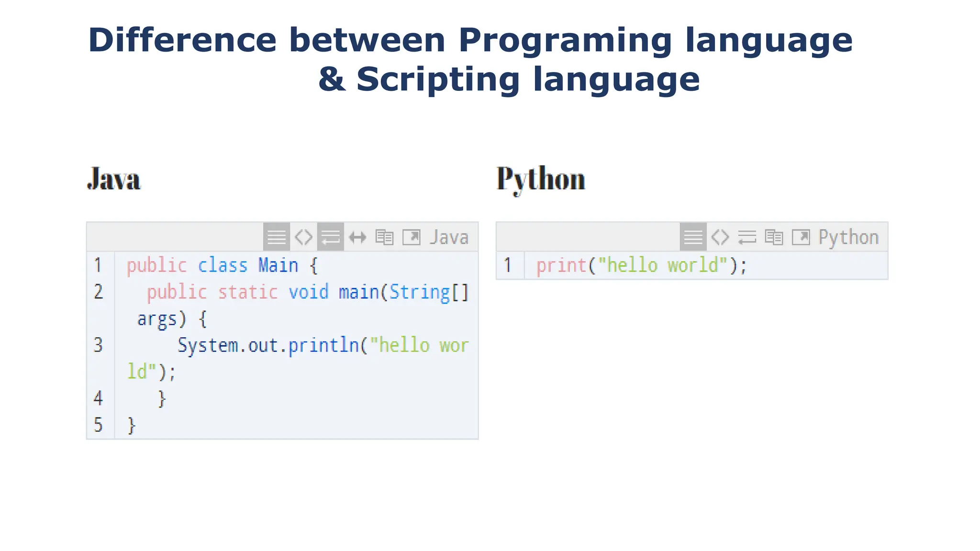
Task: Click line number 5 in Java box
Action: pos(98,425)
